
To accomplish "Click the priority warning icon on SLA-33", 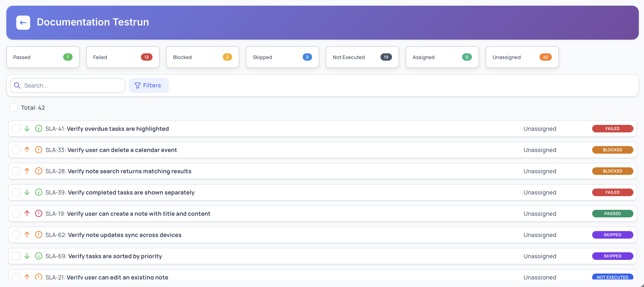I will (x=39, y=150).
